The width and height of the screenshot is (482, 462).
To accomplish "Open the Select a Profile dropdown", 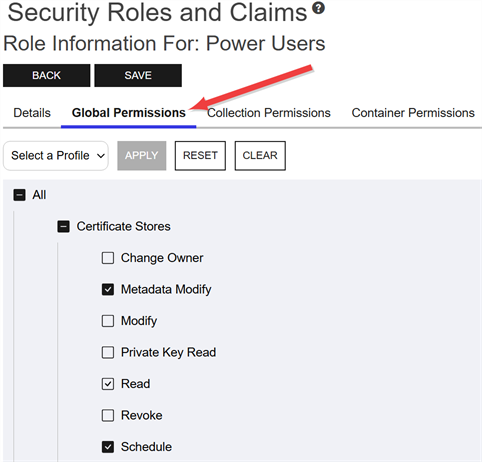I will click(56, 156).
